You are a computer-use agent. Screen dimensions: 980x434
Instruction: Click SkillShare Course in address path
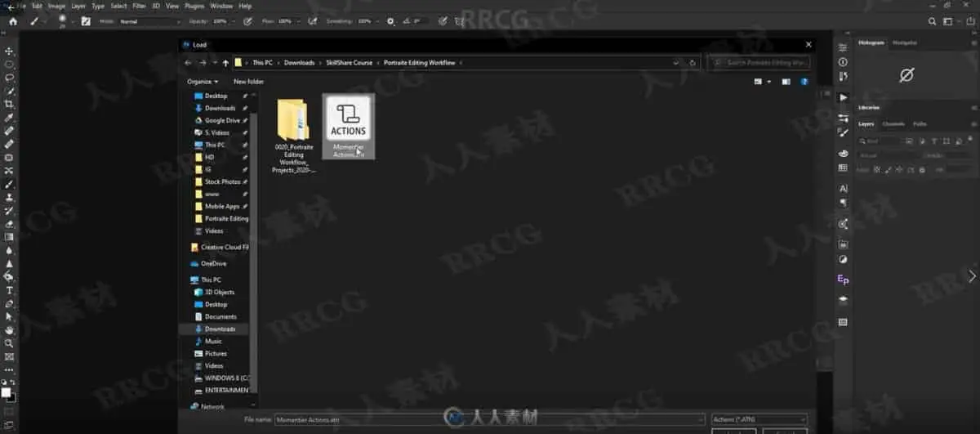pyautogui.click(x=348, y=62)
